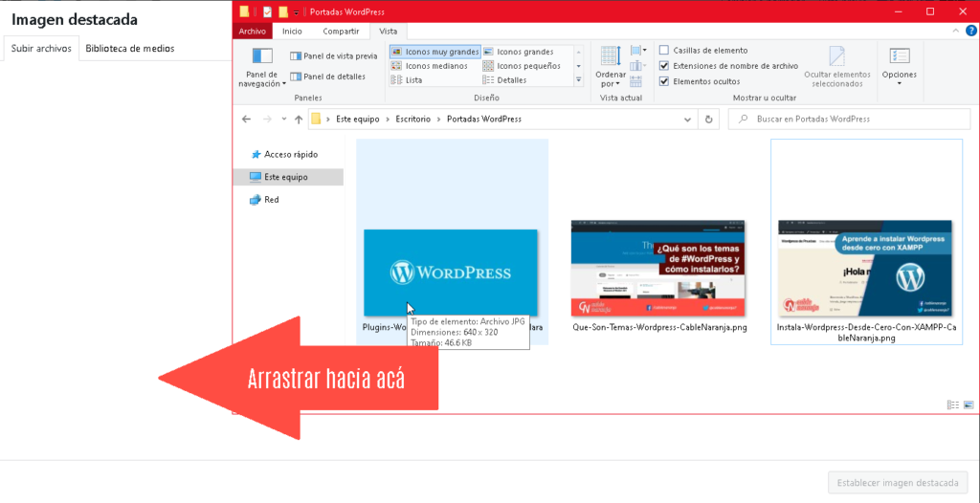This screenshot has width=980, height=503.
Task: Click the address bar folder icon
Action: coord(316,119)
